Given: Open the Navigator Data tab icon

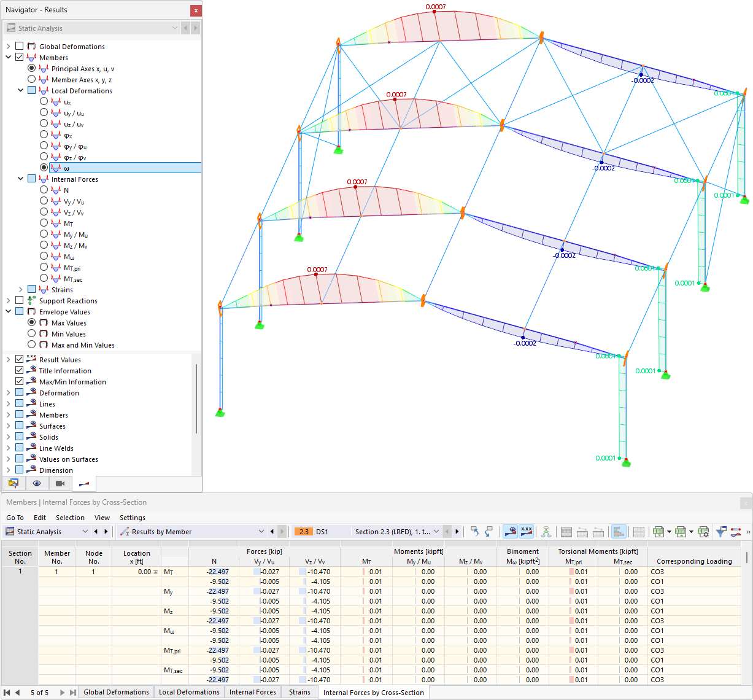Looking at the screenshot, I should 14,483.
